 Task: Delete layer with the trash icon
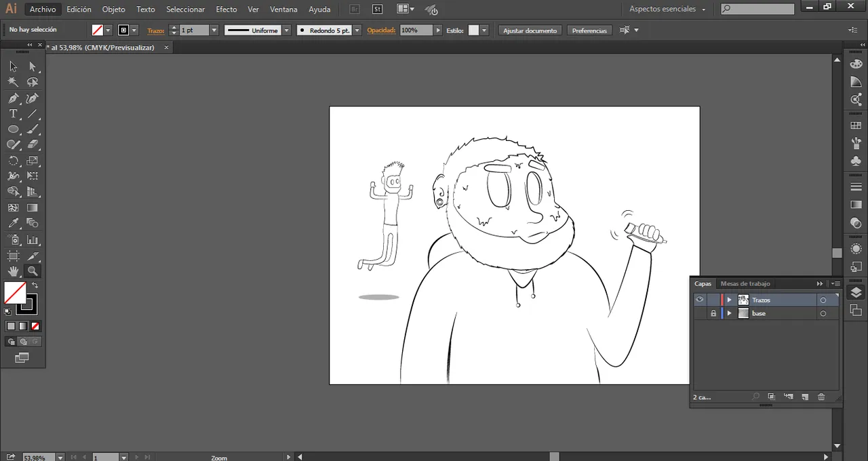click(x=821, y=397)
